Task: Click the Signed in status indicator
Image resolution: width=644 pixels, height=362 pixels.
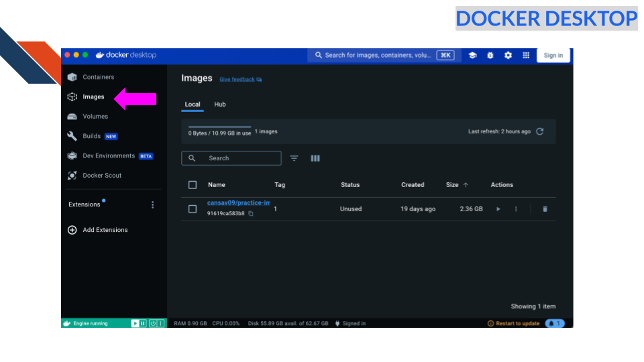Action: pos(350,324)
